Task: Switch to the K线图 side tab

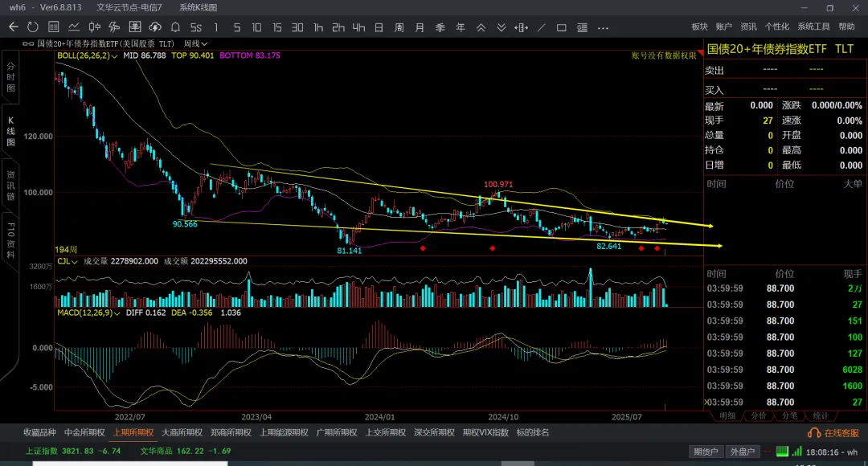Action: click(10, 131)
